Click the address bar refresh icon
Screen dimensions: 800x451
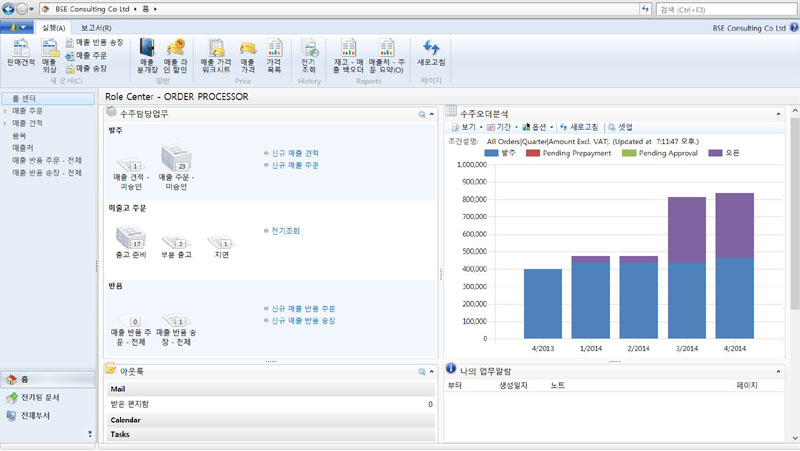[645, 9]
